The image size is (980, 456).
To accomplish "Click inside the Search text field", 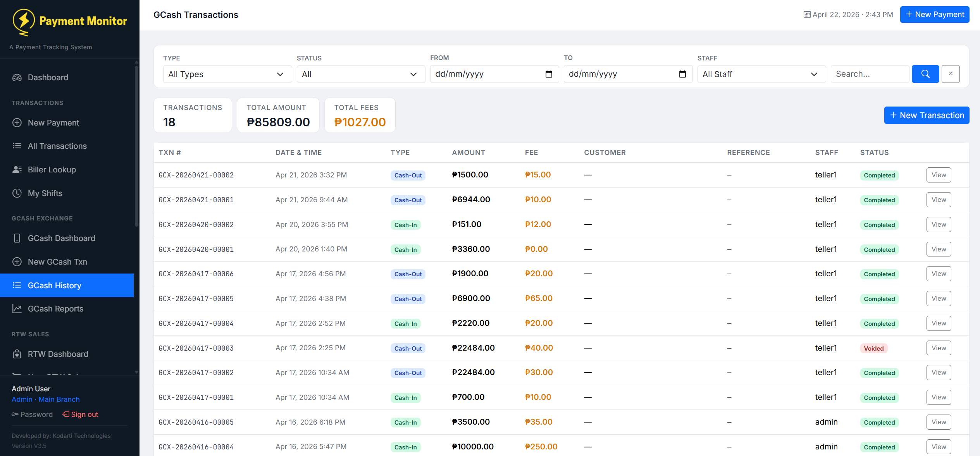I will 870,74.
